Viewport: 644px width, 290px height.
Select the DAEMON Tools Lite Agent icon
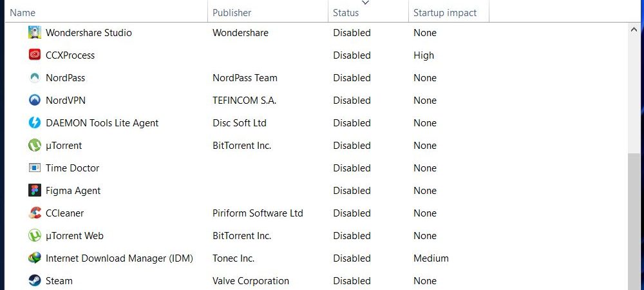[35, 123]
